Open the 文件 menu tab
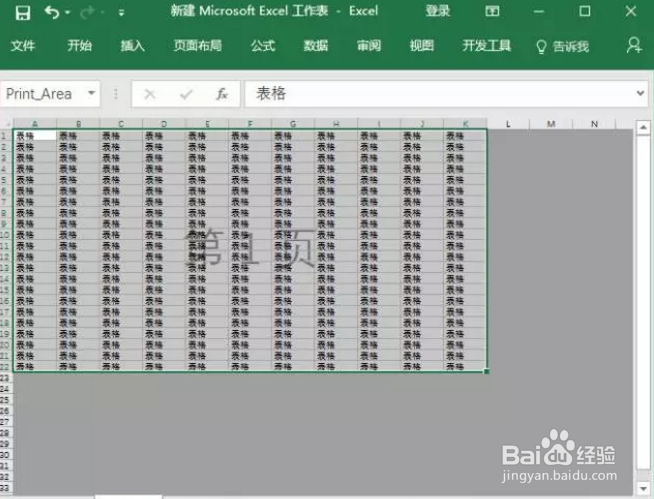Screen dimensions: 654x499 click(23, 45)
